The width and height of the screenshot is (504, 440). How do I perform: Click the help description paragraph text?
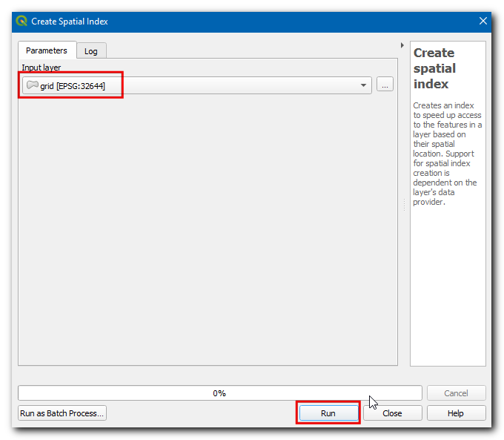[x=445, y=154]
